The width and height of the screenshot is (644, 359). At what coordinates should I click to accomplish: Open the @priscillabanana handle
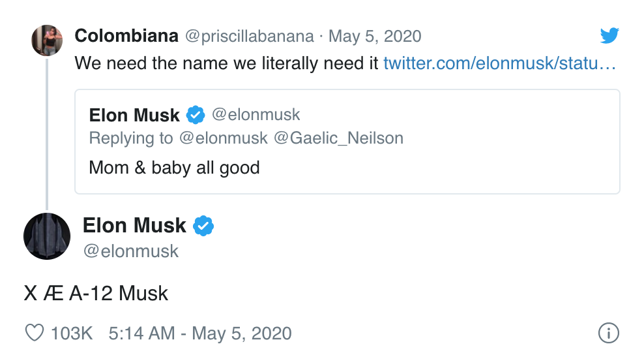249,36
